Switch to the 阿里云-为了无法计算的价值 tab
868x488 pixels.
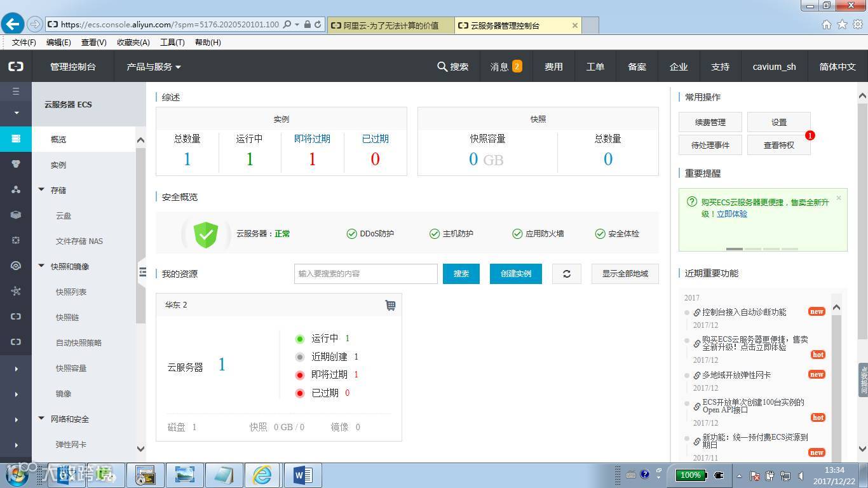pos(391,25)
